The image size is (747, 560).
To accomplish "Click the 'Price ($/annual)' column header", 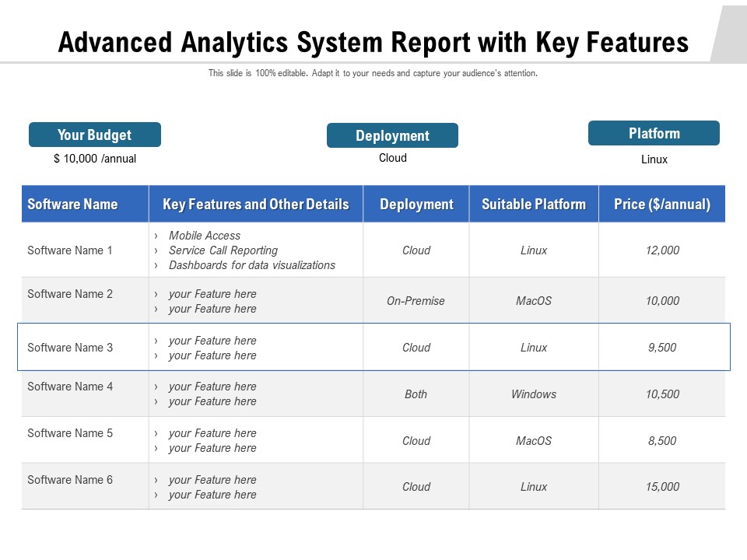I will point(662,205).
